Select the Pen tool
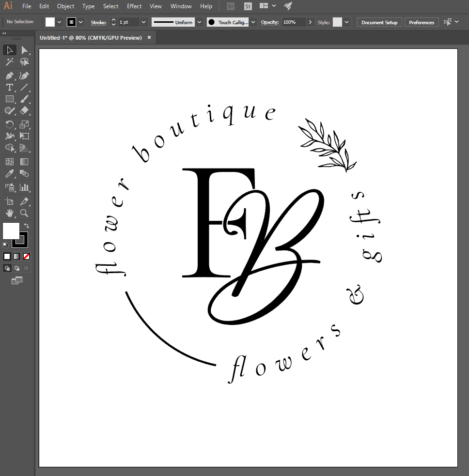The image size is (469, 476). tap(9, 76)
